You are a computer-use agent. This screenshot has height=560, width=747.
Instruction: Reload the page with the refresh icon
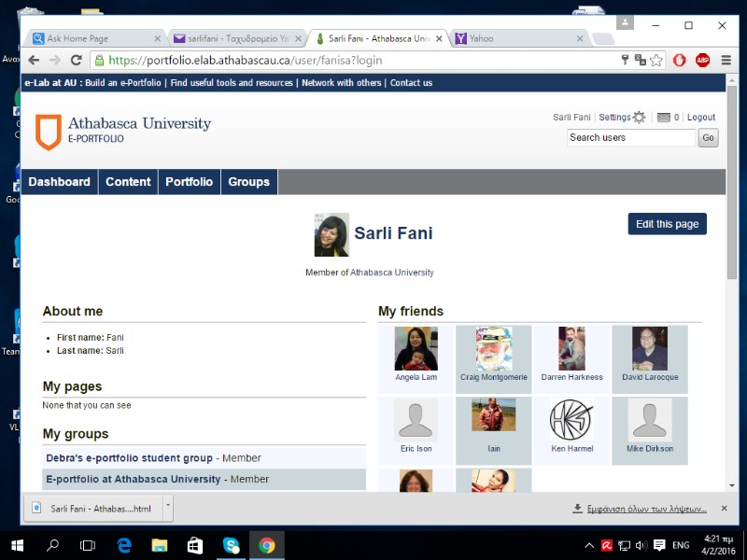75,60
